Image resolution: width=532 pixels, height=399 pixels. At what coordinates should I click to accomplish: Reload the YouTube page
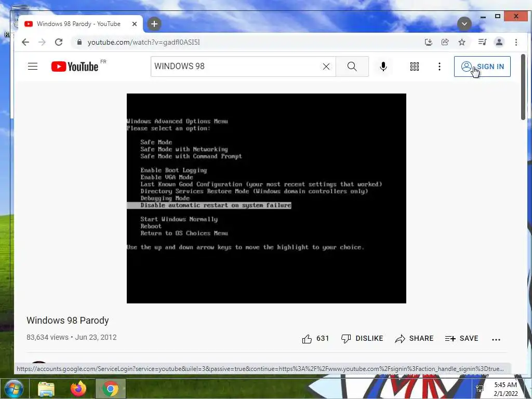click(59, 42)
